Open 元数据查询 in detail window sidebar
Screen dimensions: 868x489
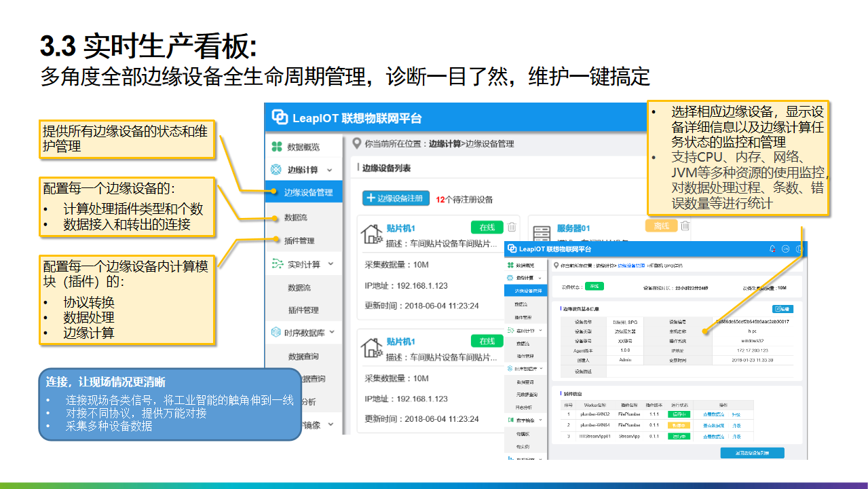click(x=527, y=395)
